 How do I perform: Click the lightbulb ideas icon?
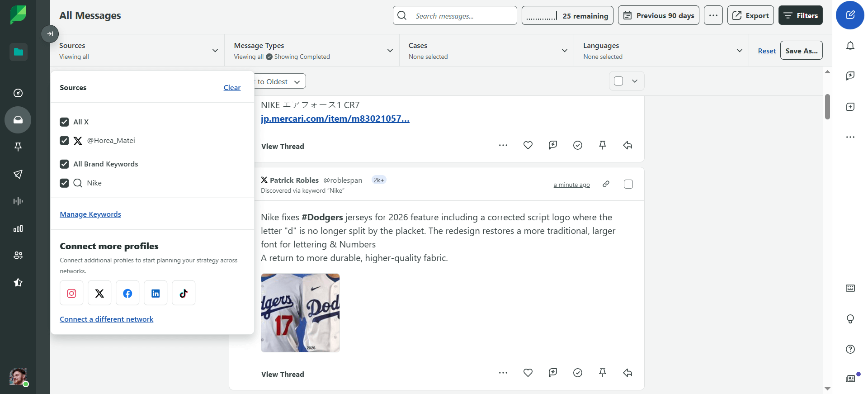click(x=850, y=319)
